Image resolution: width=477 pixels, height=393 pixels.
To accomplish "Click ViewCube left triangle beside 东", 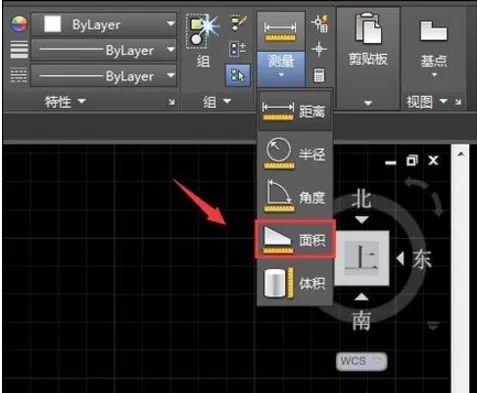I will point(400,258).
